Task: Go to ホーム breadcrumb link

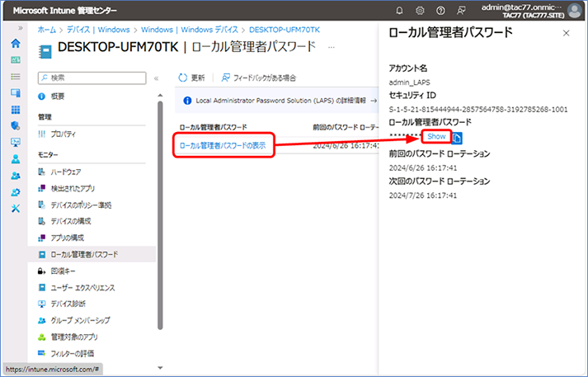Action: coord(46,30)
